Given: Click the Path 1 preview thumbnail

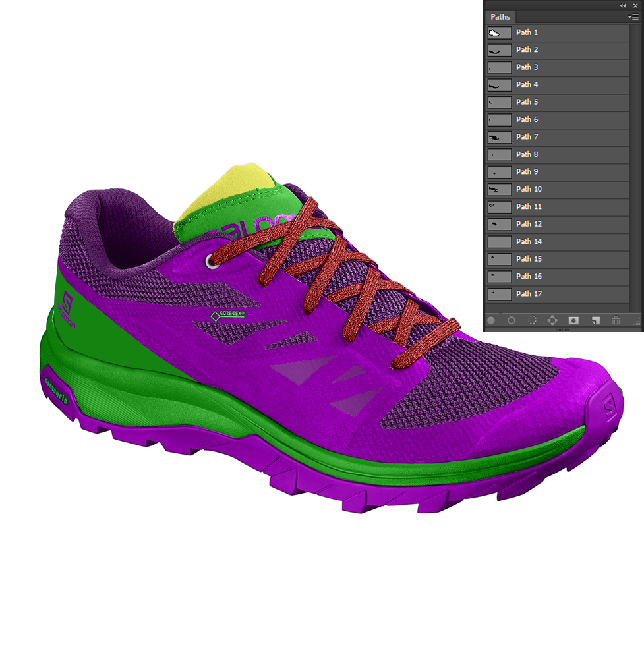Looking at the screenshot, I should click(x=499, y=32).
